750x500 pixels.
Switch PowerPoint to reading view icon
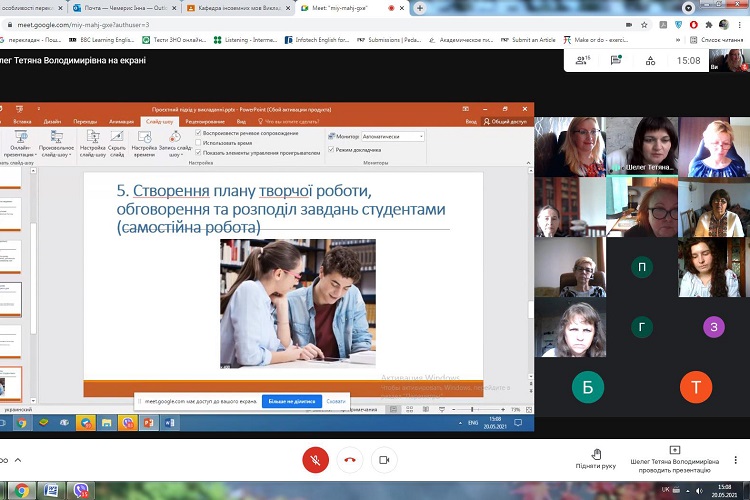tap(426, 410)
